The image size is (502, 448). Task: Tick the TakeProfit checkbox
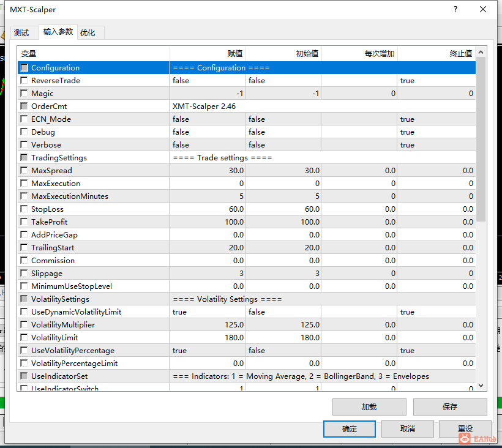(24, 222)
